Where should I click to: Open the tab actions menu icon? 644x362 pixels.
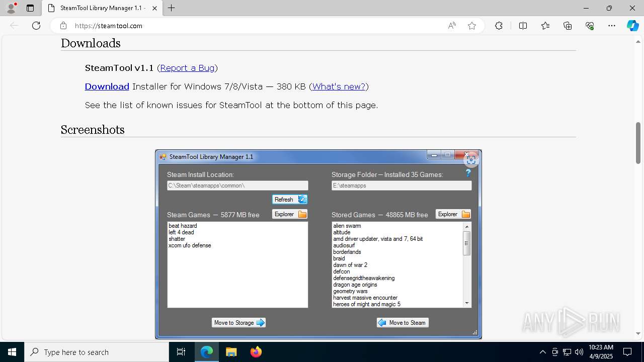(x=30, y=8)
